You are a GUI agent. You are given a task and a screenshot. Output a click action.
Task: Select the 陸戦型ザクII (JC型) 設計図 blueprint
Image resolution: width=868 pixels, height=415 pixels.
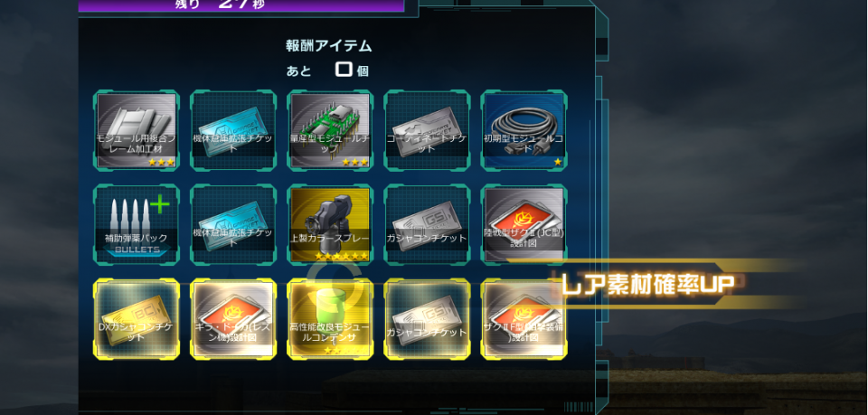point(524,224)
